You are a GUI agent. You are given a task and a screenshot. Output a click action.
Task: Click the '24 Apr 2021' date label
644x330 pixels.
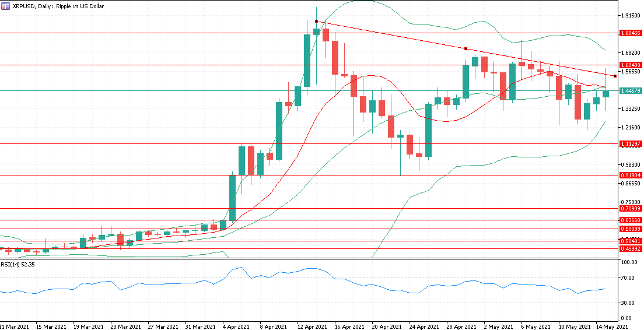[425, 327]
